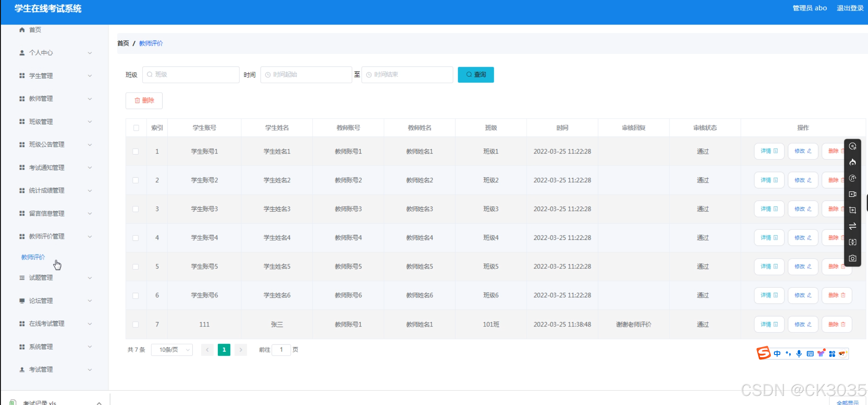Image resolution: width=868 pixels, height=405 pixels.
Task: Open the 教师评价 submenu item
Action: 33,257
